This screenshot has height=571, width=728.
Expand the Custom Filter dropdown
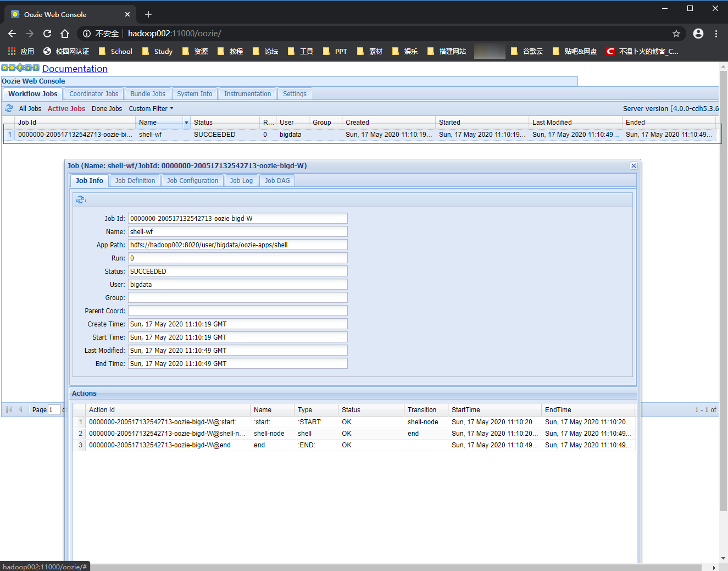pos(151,109)
